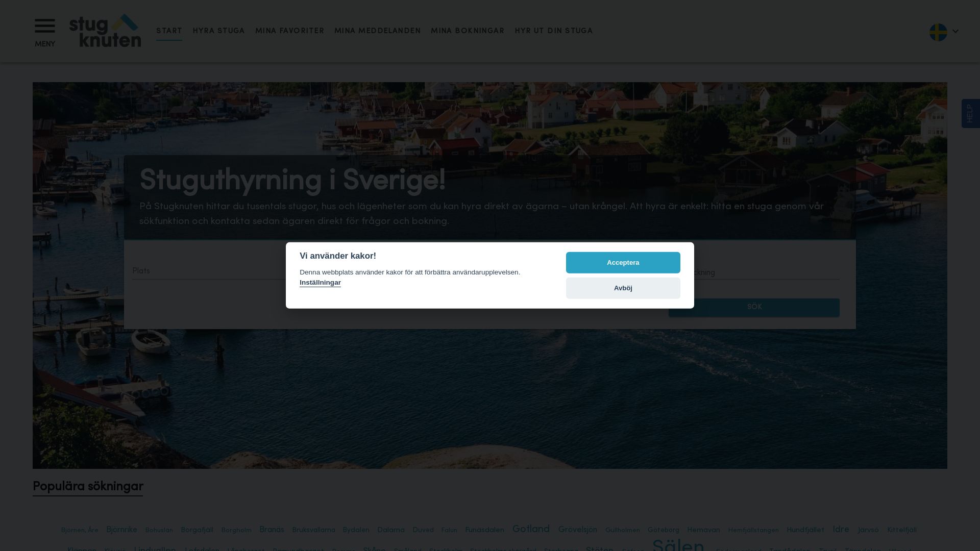Open the Hundfjället search link
This screenshot has width=980, height=551.
805,530
